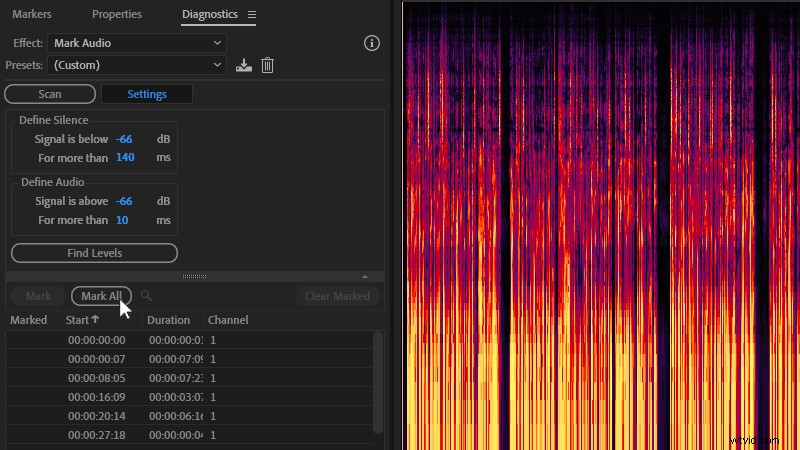The image size is (800, 450).
Task: Click the Duration column header
Action: pos(168,320)
